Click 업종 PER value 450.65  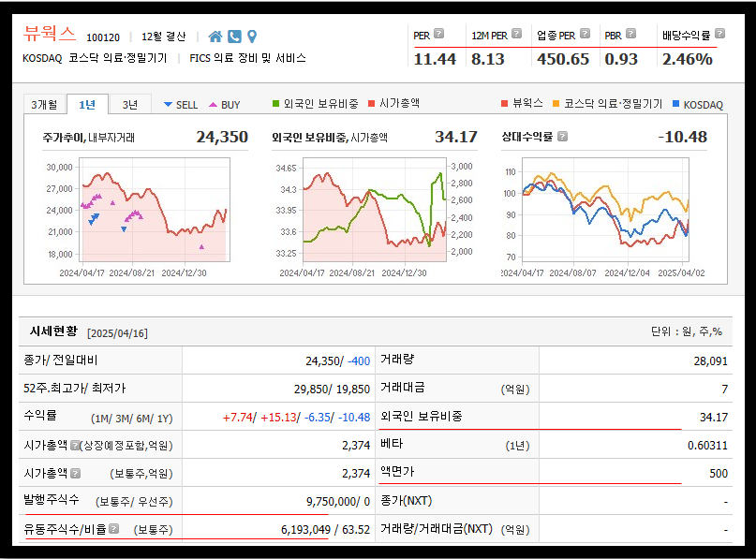(563, 59)
